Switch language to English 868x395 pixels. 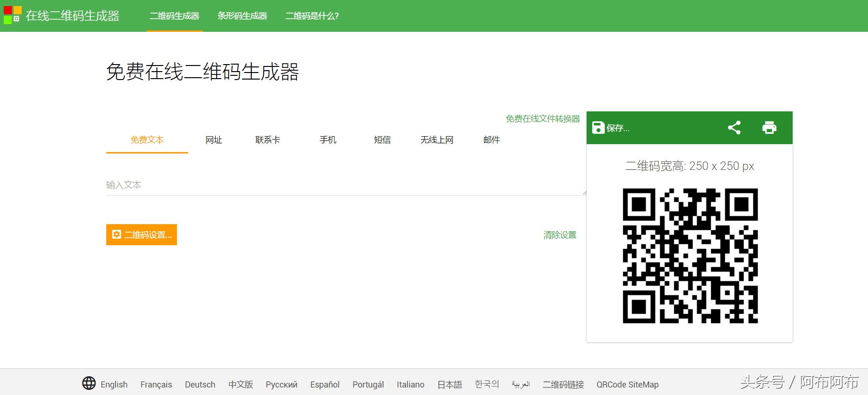tap(114, 384)
